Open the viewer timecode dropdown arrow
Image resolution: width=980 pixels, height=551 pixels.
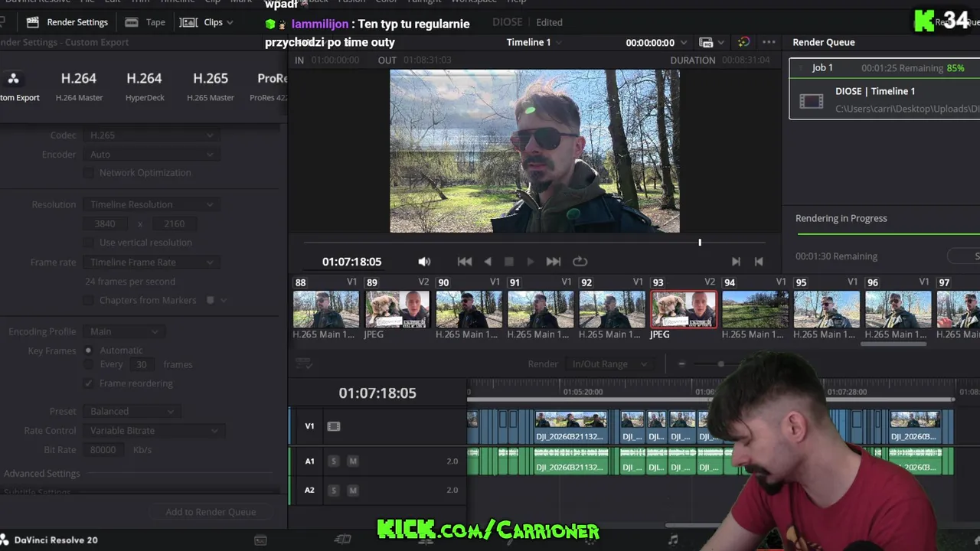(x=684, y=43)
